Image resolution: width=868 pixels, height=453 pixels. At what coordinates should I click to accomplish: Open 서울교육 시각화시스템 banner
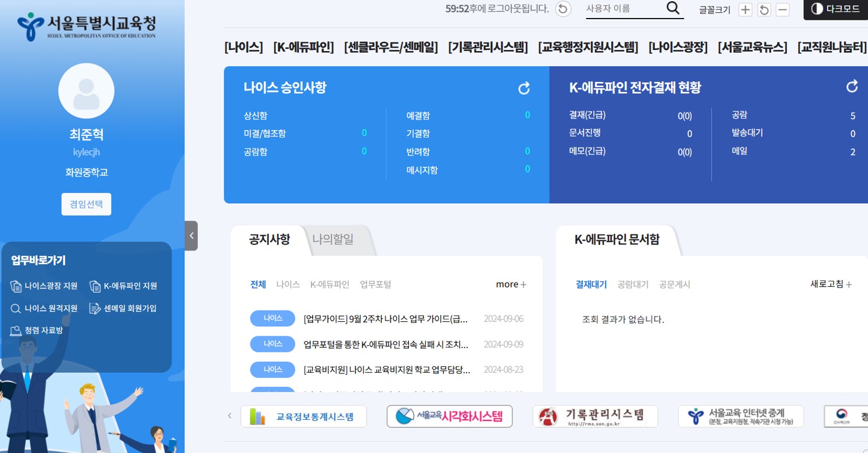[450, 416]
